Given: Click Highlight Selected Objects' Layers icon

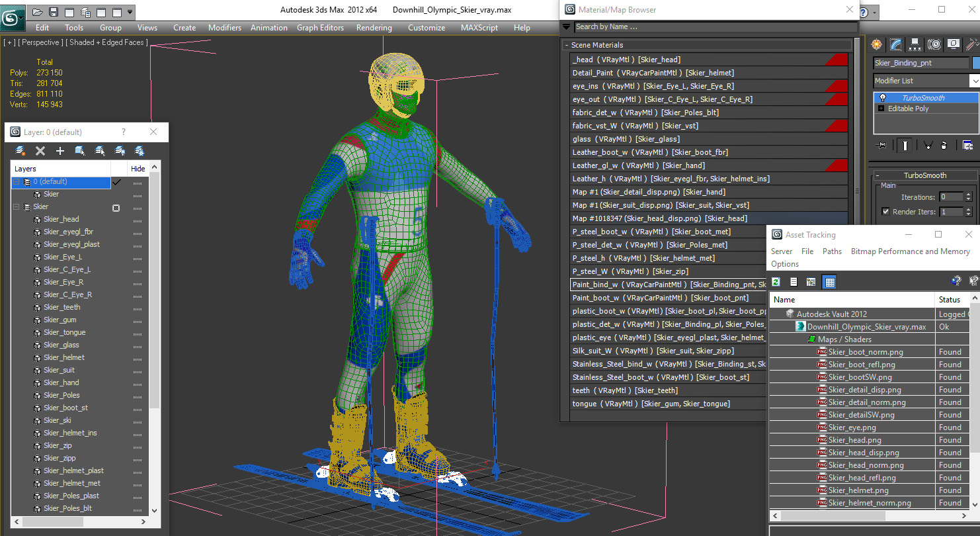Looking at the screenshot, I should (x=100, y=151).
